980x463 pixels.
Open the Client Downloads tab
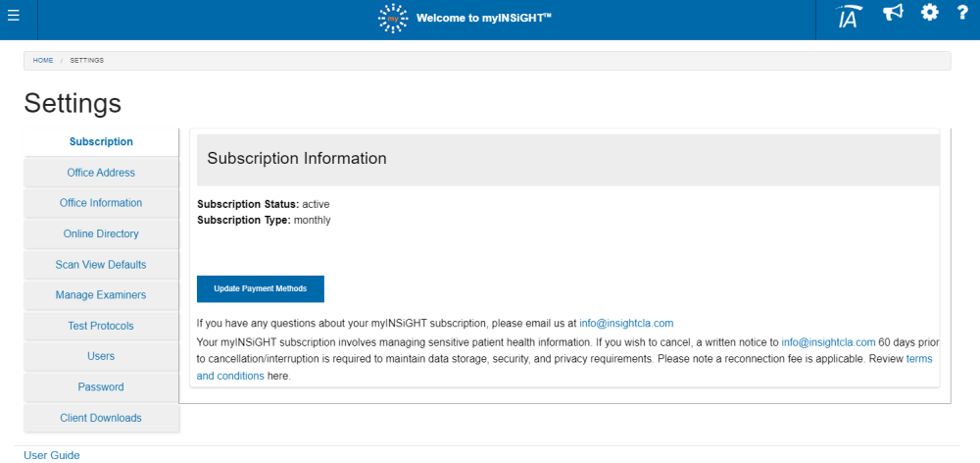pos(101,418)
